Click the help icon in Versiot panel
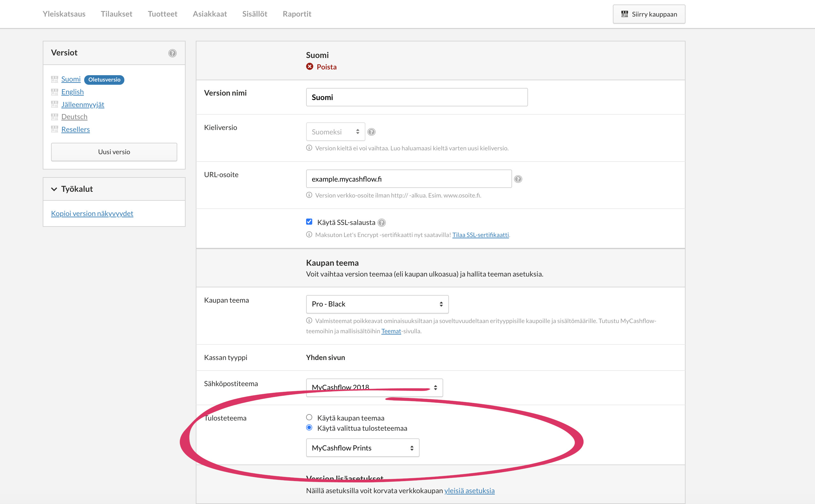The height and width of the screenshot is (504, 815). tap(172, 53)
